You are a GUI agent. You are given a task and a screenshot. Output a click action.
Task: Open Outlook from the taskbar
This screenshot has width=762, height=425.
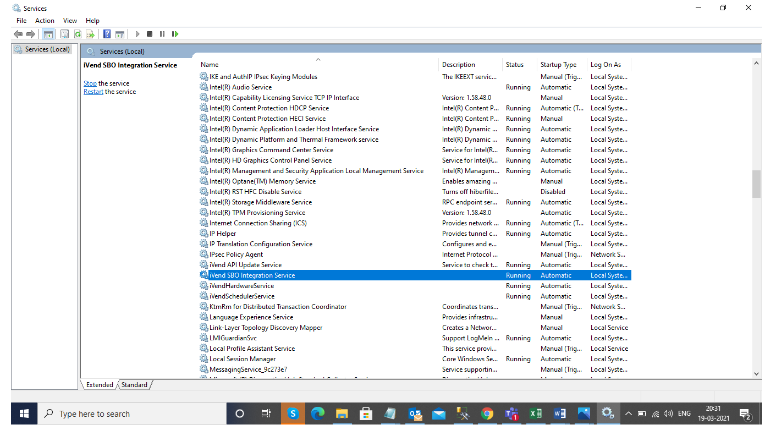pyautogui.click(x=415, y=414)
